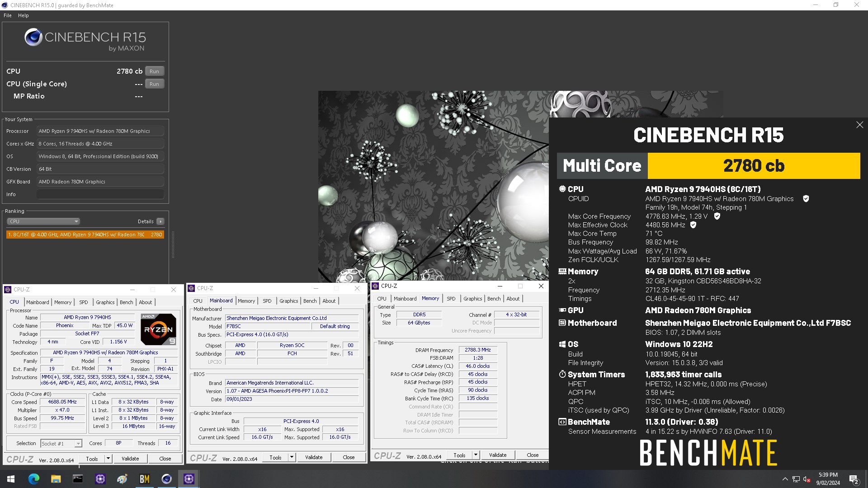This screenshot has height=488, width=868.
Task: Click the shield icon beside CPUID value
Action: [806, 199]
